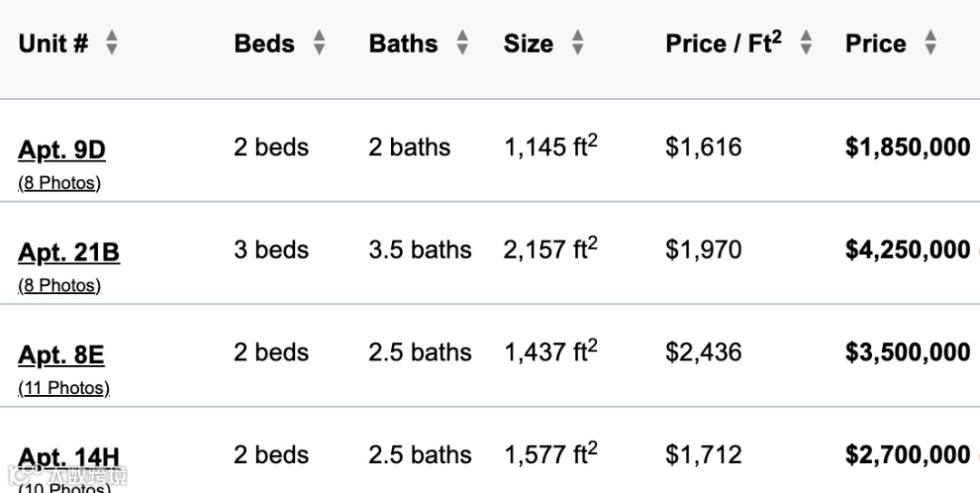Sort table by Price / Ft² column label
Screen dimensions: 980x493
(723, 44)
